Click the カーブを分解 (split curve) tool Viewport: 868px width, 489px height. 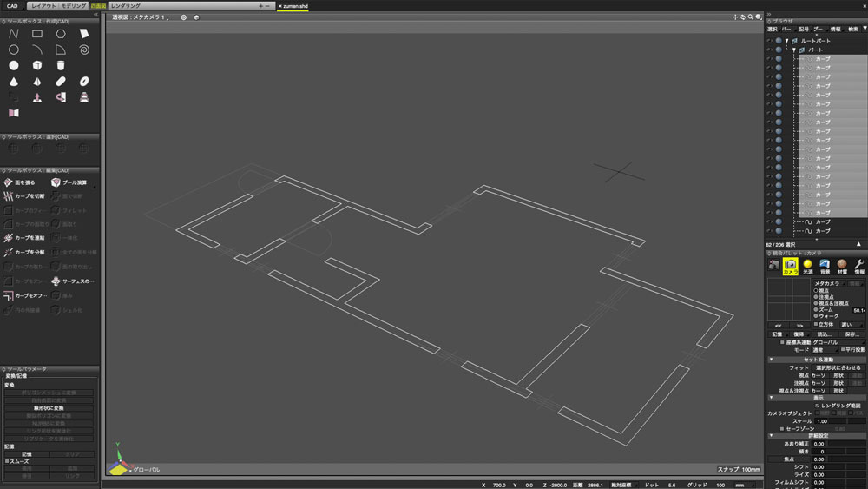[25, 252]
